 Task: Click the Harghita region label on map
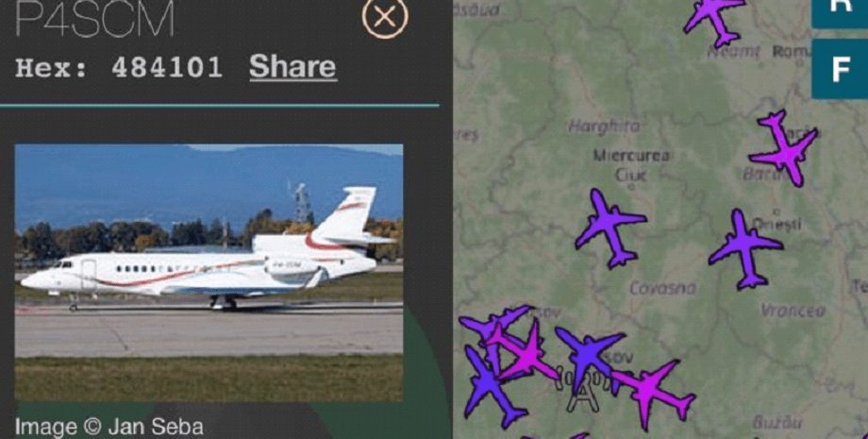[604, 127]
